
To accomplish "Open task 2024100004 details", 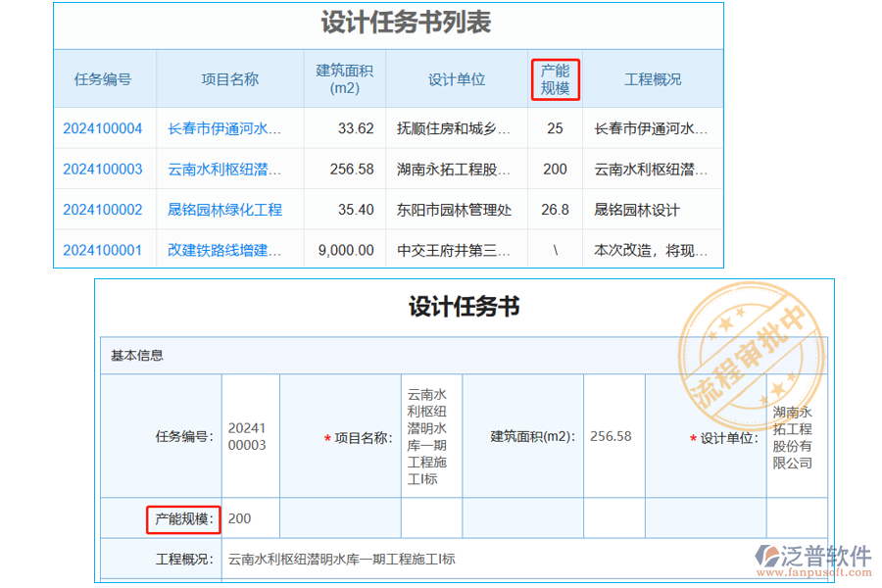I will click(x=104, y=127).
